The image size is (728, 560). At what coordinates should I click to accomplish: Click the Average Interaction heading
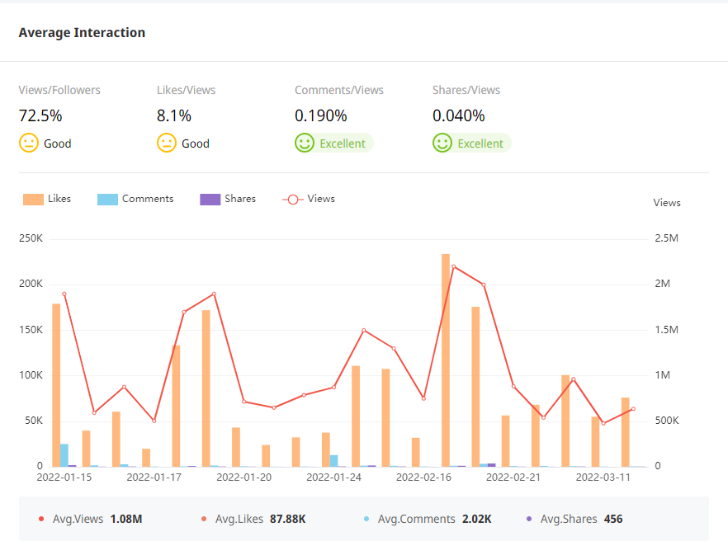(x=82, y=33)
